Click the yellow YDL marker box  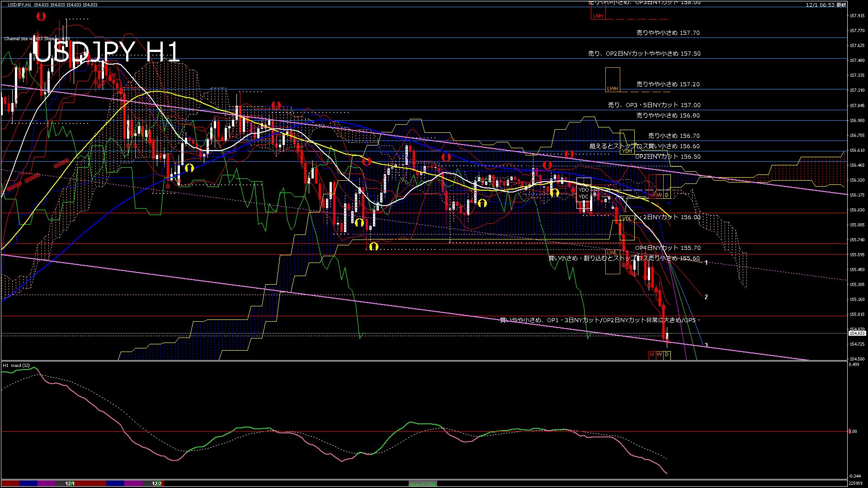pos(627,219)
